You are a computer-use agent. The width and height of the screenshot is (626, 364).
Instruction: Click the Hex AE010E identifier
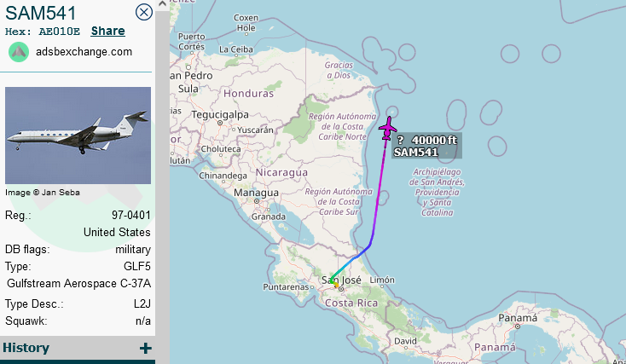[x=43, y=32]
